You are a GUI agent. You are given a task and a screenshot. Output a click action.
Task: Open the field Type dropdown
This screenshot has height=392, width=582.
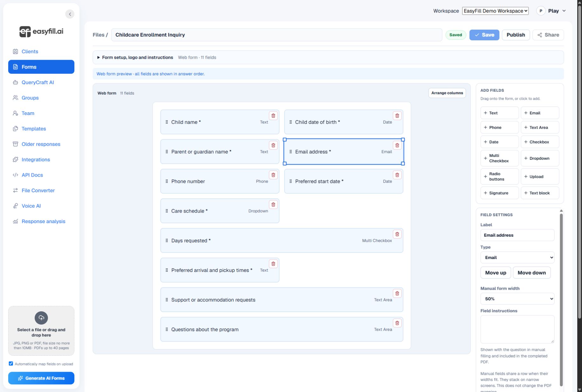coord(517,258)
